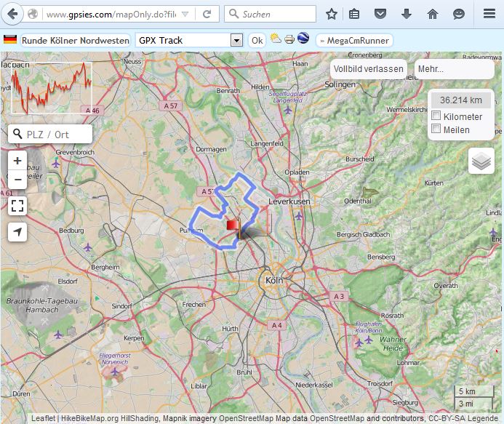Click the globe icon after the printer
This screenshot has width=504, height=424.
[303, 39]
